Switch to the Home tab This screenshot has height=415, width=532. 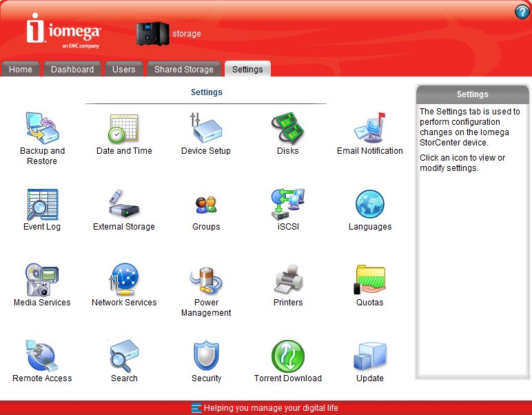point(21,69)
